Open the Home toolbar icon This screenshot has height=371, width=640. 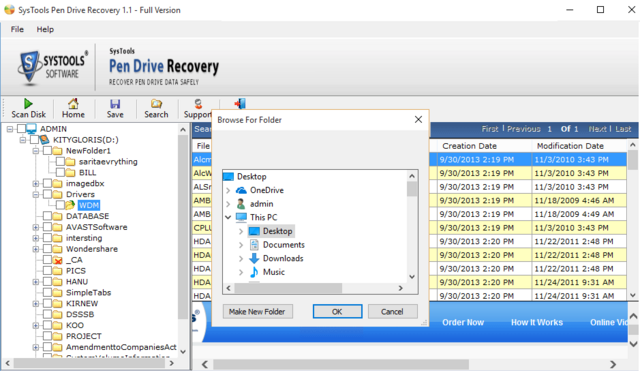pos(73,104)
